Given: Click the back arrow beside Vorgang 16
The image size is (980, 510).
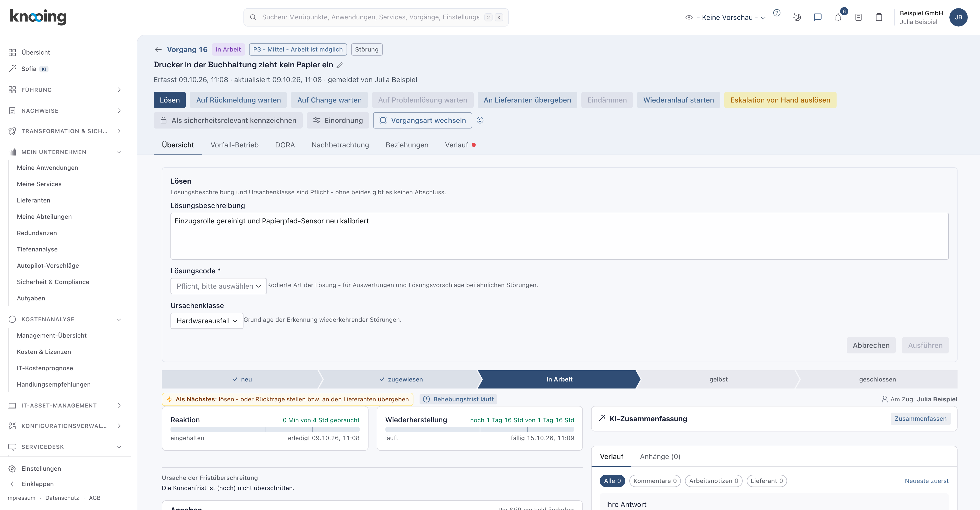Looking at the screenshot, I should pyautogui.click(x=158, y=49).
